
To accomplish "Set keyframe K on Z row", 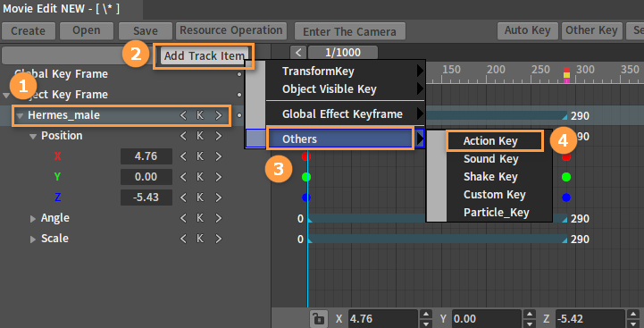I will pyautogui.click(x=200, y=198).
